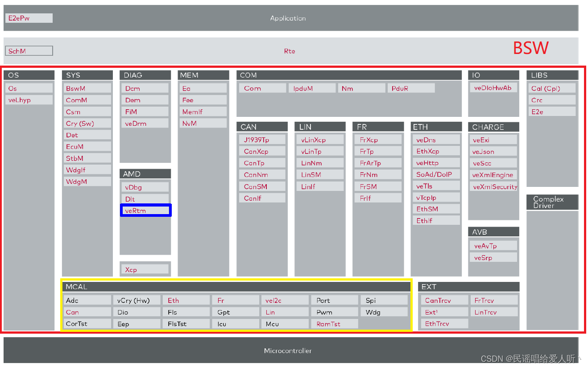Click the MemIf module box
The image size is (588, 368).
203,112
